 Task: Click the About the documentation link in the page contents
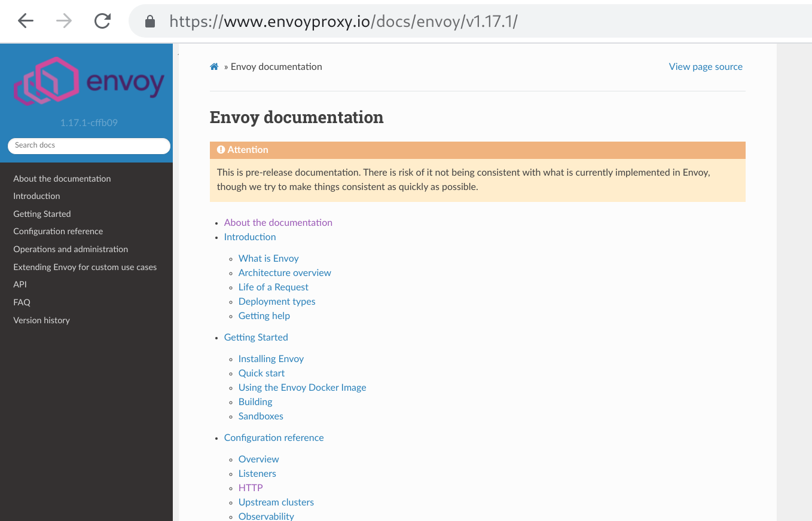coord(278,222)
